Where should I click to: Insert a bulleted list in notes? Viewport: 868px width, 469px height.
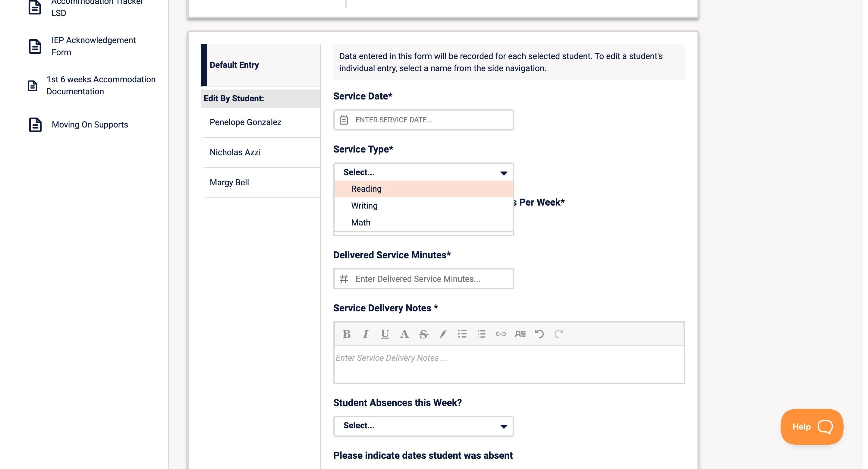462,334
